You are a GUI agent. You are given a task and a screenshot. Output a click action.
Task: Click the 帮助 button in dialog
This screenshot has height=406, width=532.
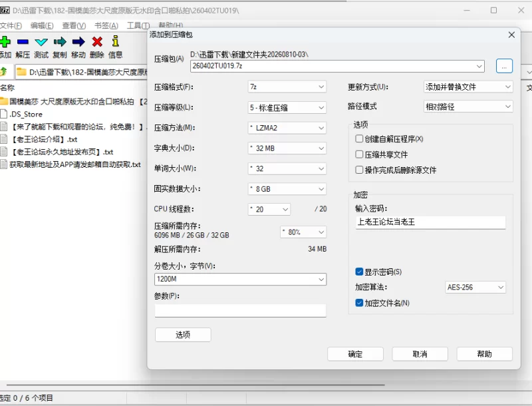point(484,354)
